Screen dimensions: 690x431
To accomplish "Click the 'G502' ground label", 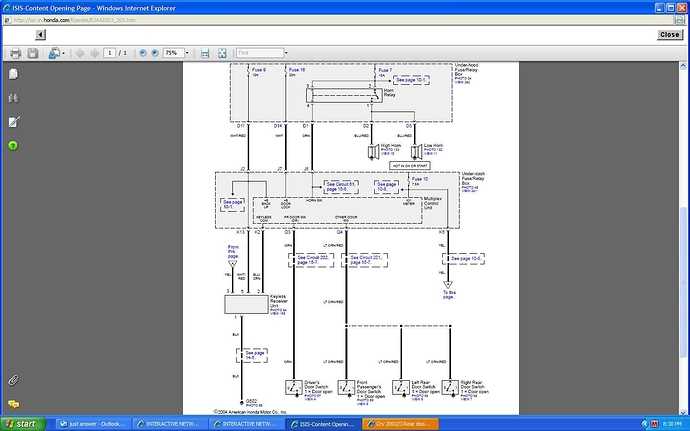I will coord(251,401).
